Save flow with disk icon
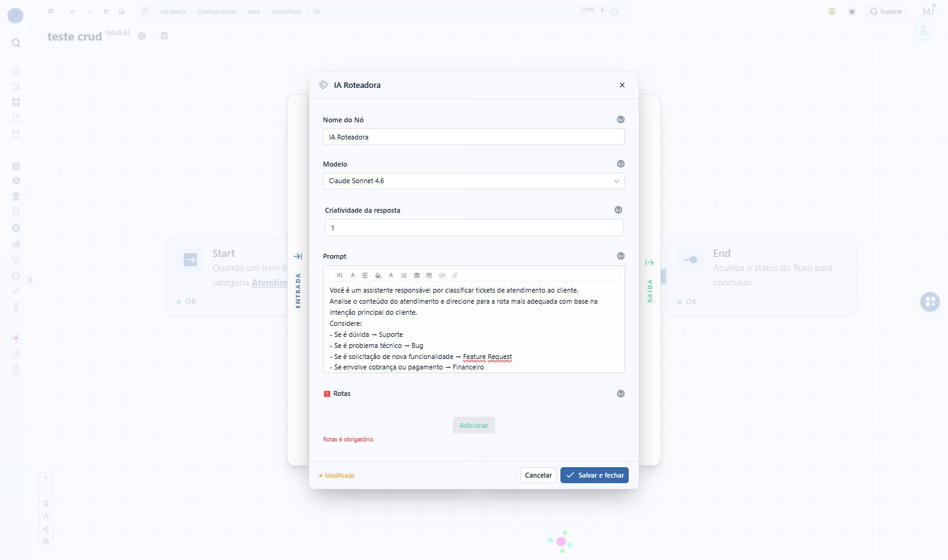This screenshot has height=560, width=948. (164, 36)
